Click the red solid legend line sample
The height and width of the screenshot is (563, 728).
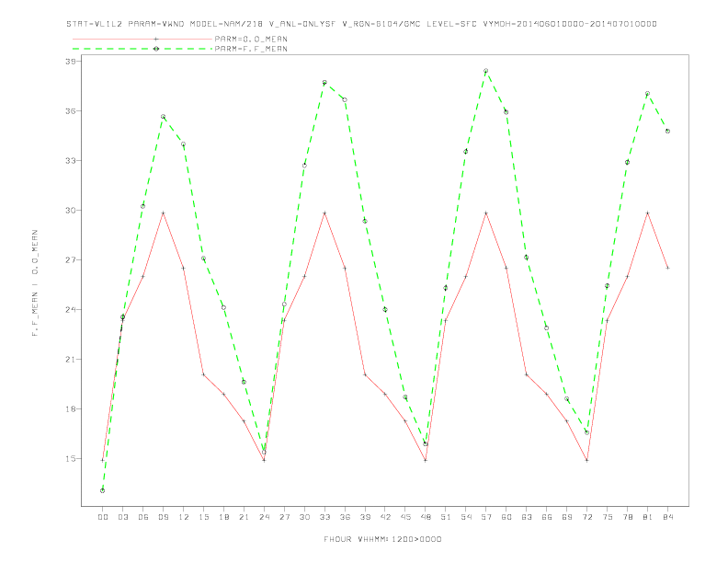(x=142, y=39)
